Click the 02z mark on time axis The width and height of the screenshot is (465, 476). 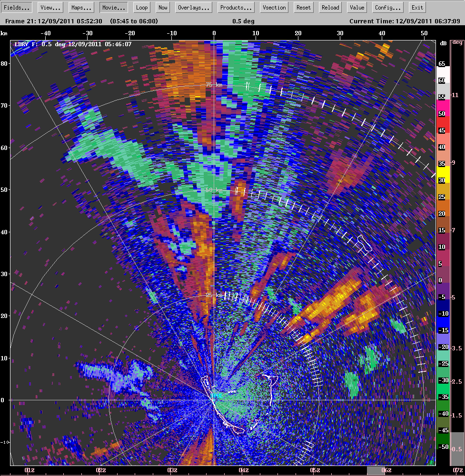(101, 470)
